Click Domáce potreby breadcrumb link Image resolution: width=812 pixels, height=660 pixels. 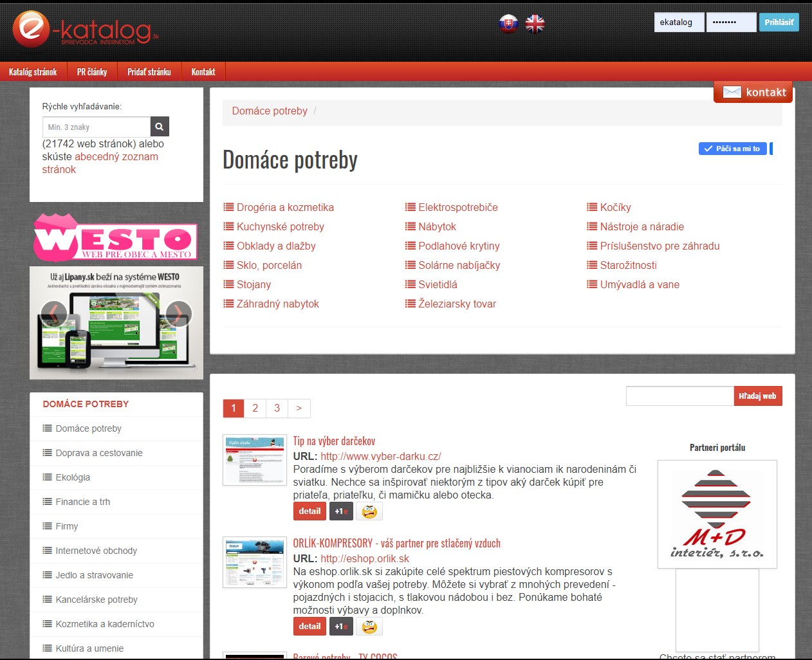[x=270, y=111]
